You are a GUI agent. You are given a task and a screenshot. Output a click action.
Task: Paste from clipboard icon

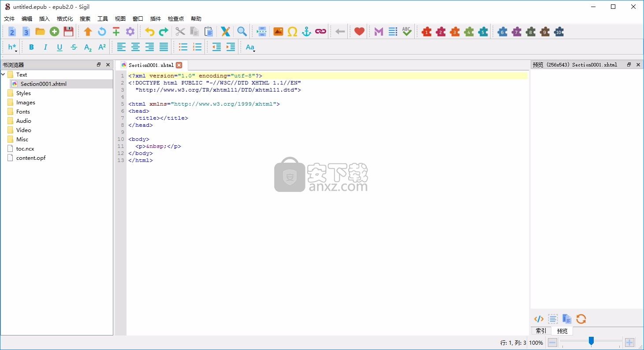point(208,32)
